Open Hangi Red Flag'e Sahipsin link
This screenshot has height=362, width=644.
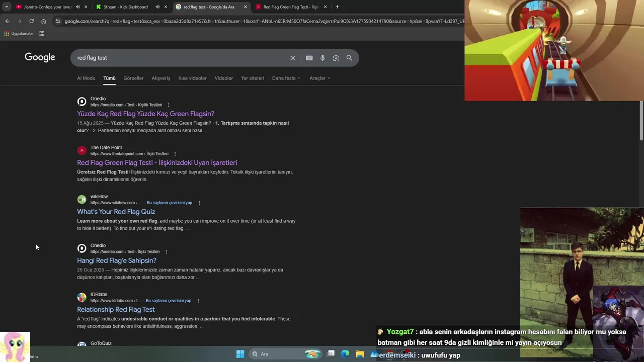117,260
